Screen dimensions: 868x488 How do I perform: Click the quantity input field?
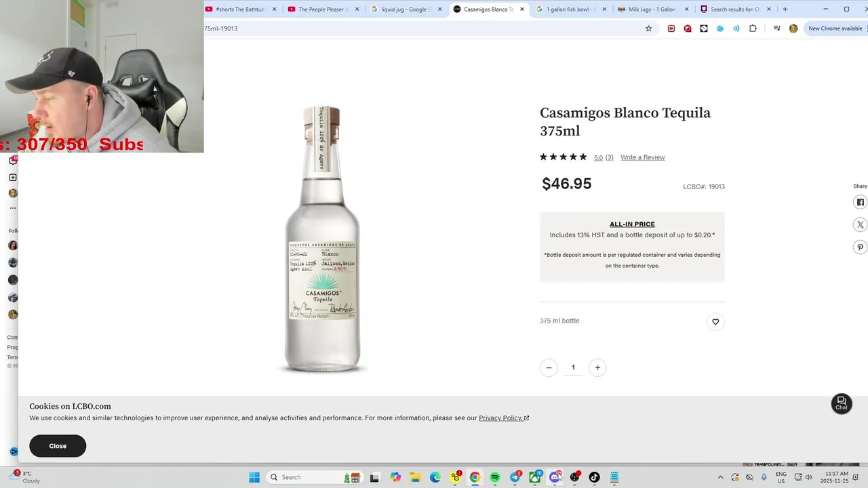pos(573,367)
